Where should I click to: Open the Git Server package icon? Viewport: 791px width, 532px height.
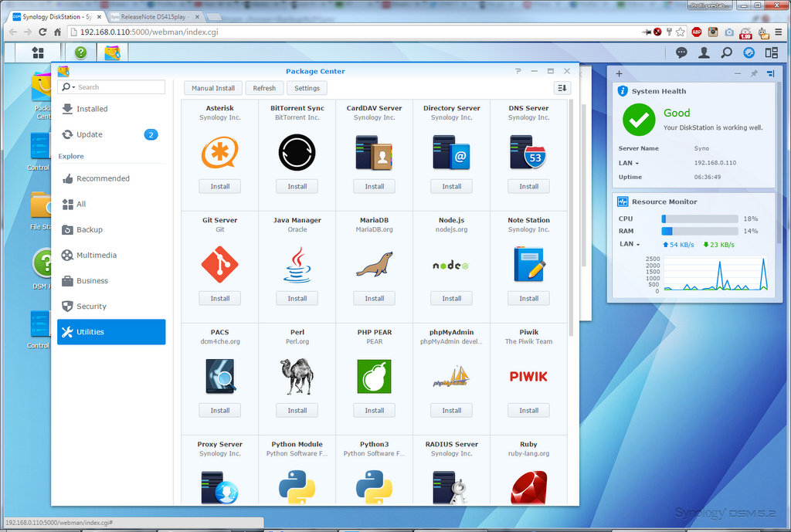tap(220, 264)
